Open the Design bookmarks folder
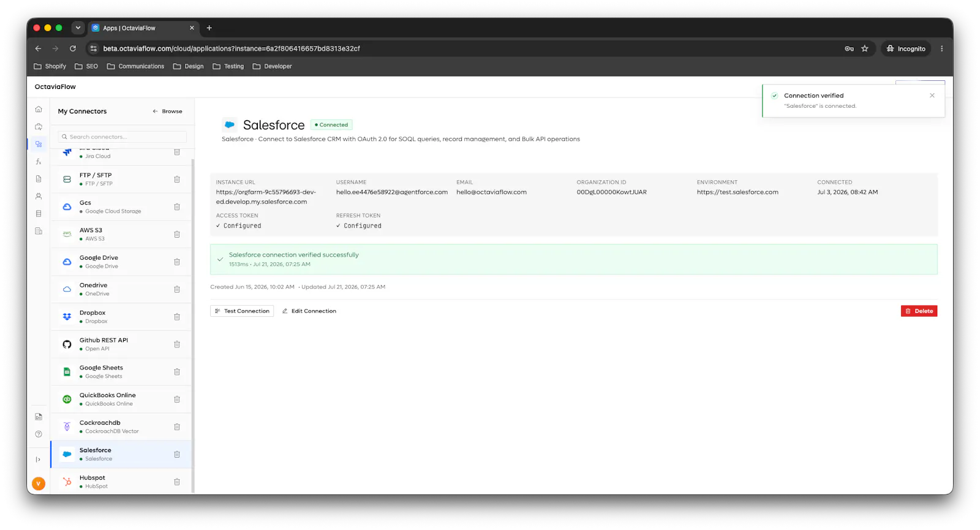Viewport: 980px width, 530px height. pyautogui.click(x=188, y=66)
